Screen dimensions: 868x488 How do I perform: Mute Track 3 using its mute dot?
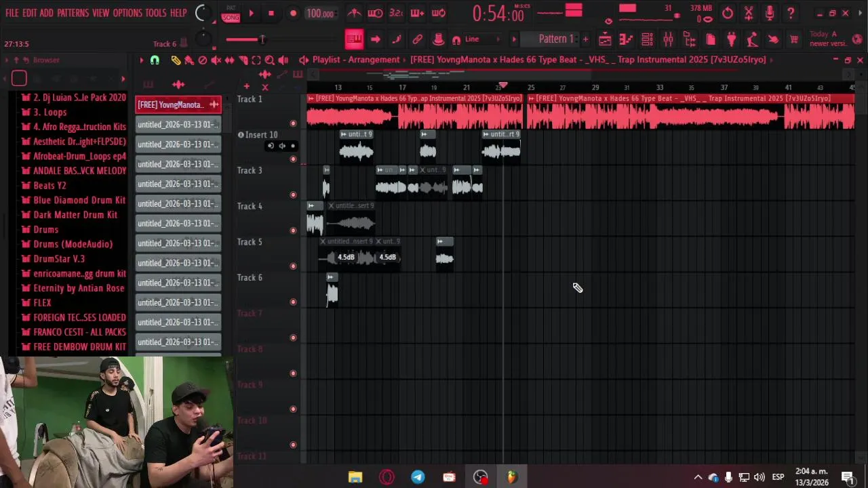tap(293, 195)
